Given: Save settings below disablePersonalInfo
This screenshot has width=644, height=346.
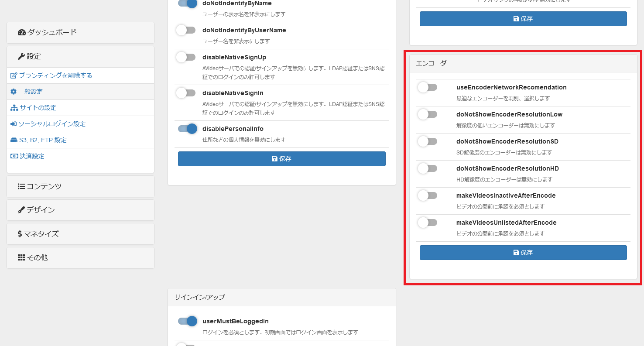Looking at the screenshot, I should [x=282, y=159].
